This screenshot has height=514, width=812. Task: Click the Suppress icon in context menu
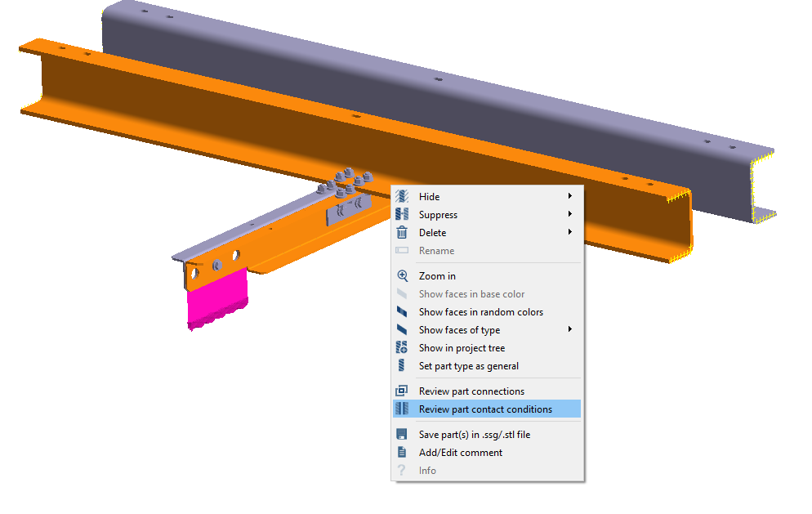[x=402, y=214]
